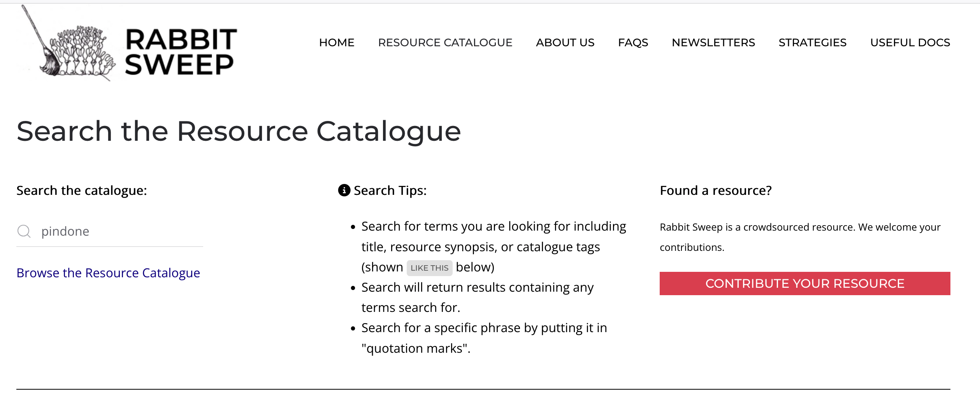Click the Found a resource? heading
The width and height of the screenshot is (980, 399).
[x=716, y=191]
